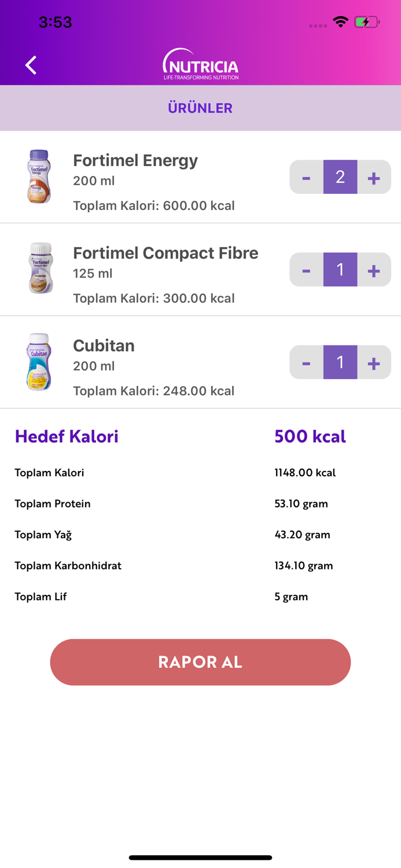Increase Fortimel Compact Fibre quantity

(374, 269)
